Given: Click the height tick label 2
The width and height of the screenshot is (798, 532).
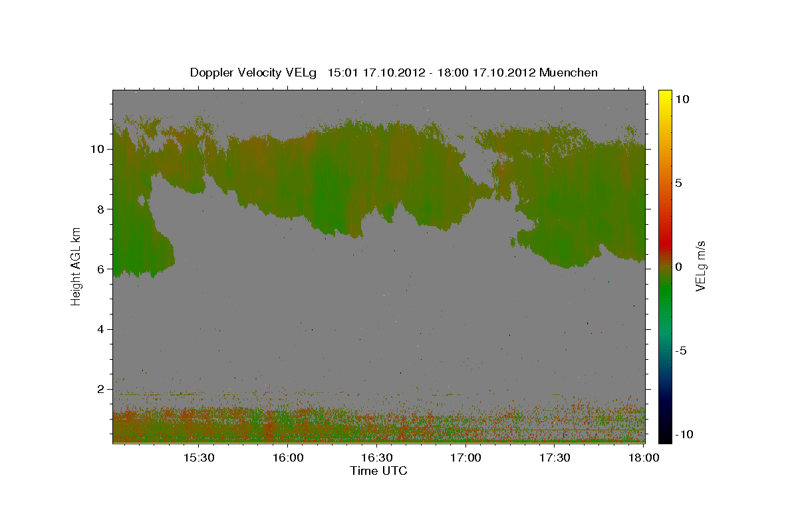Looking at the screenshot, I should 102,389.
